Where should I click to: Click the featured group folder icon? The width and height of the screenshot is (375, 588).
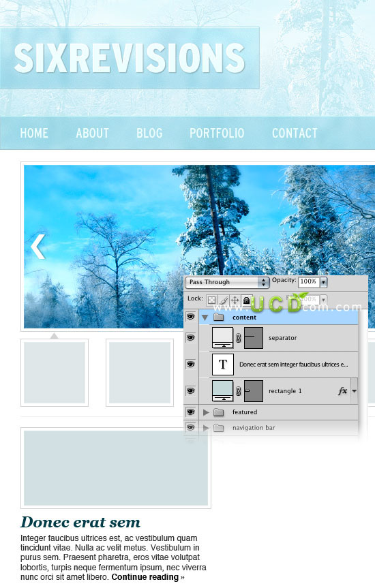(218, 412)
